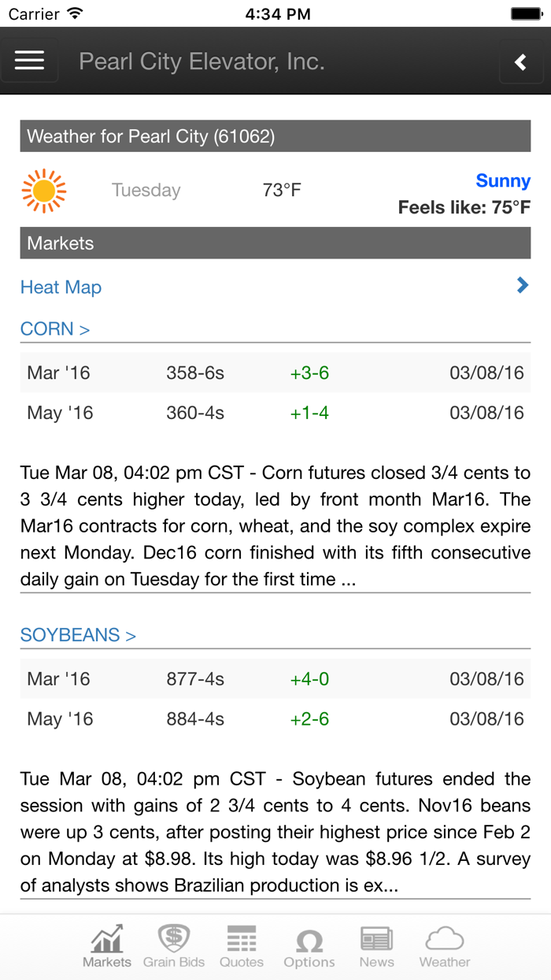Select the Mar '16 corn contract row
The width and height of the screenshot is (551, 980).
point(275,373)
